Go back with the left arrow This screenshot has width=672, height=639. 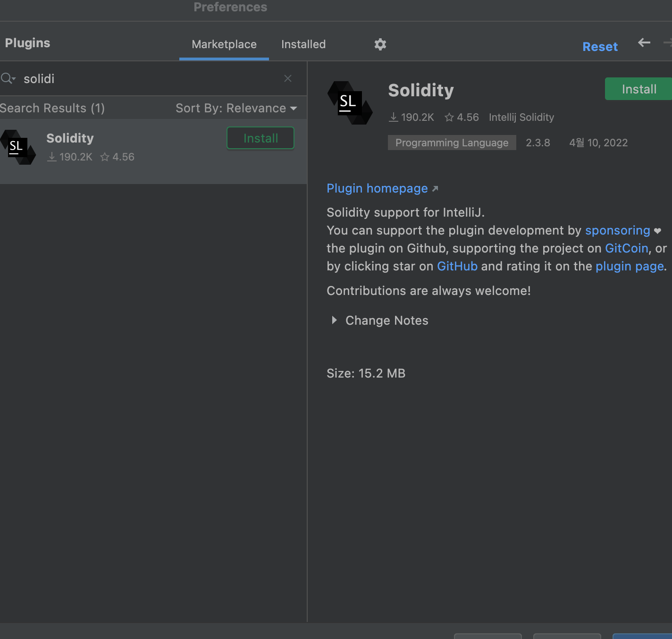click(x=644, y=43)
